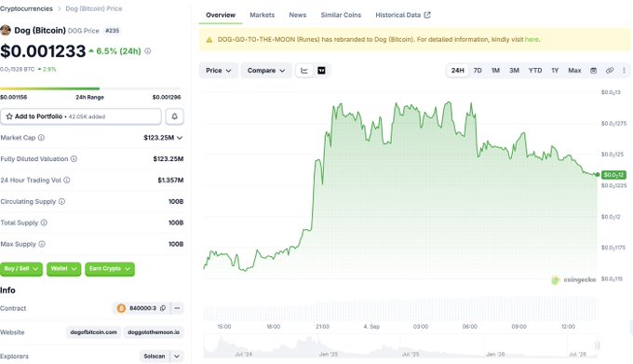Switch to TradingView chart icon
Viewport: 633px width, 364px height.
(x=321, y=71)
